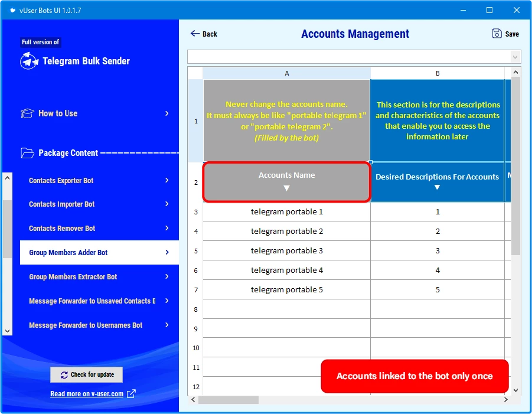Expand Group Members Extractor Bot chevron
The image size is (532, 414).
tap(167, 276)
